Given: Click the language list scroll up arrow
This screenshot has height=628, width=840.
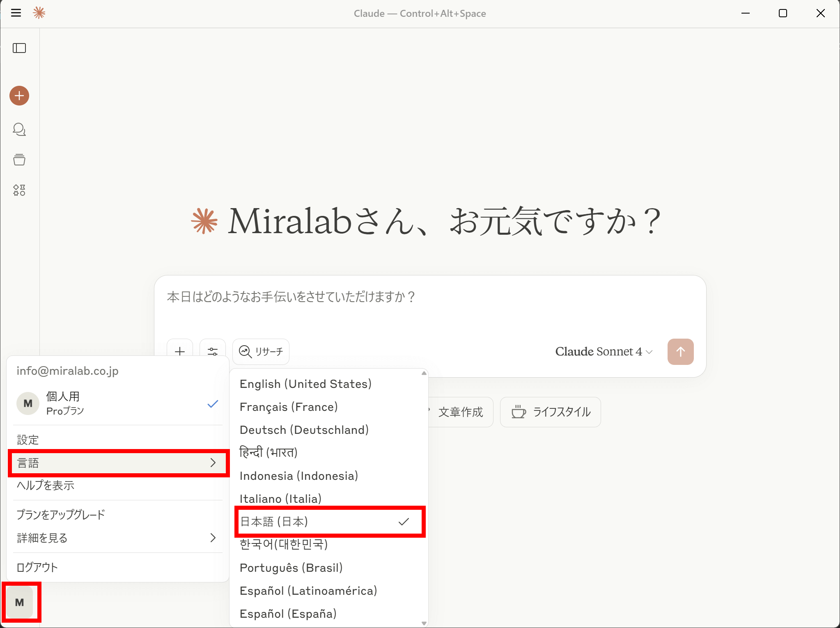Looking at the screenshot, I should [x=424, y=373].
